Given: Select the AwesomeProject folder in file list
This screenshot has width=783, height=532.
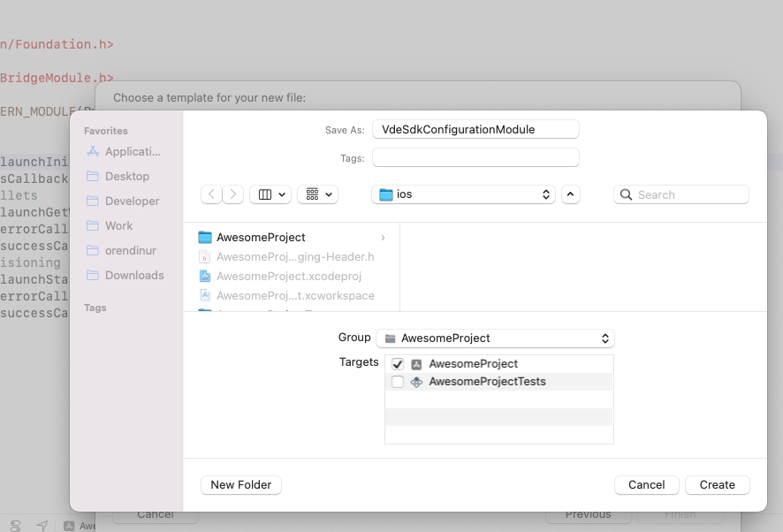Looking at the screenshot, I should tap(261, 237).
